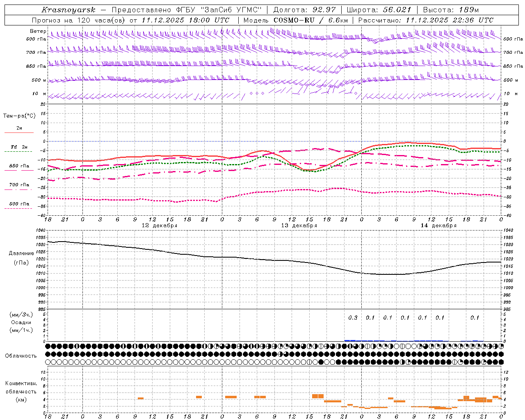Click the 'Осадки' precipitation label

click(21, 322)
